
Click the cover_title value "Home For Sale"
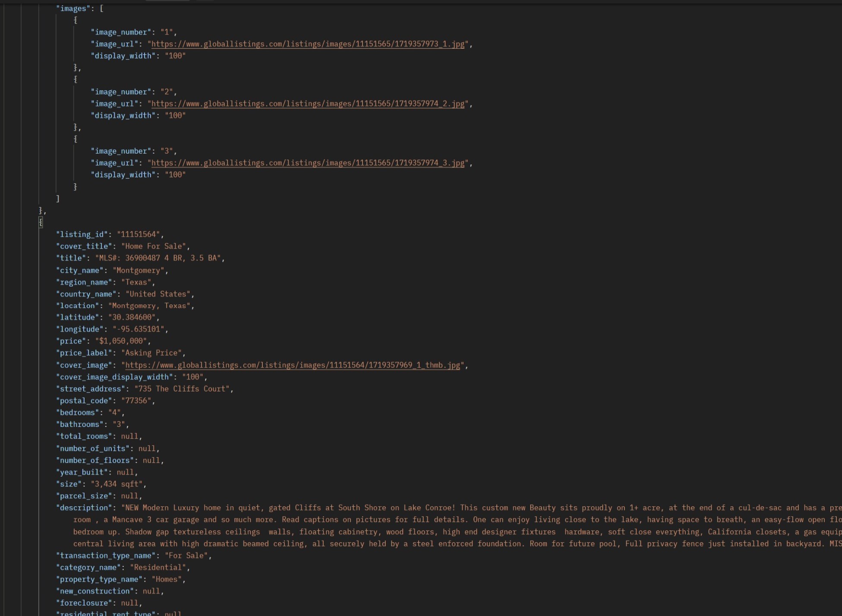pyautogui.click(x=153, y=246)
